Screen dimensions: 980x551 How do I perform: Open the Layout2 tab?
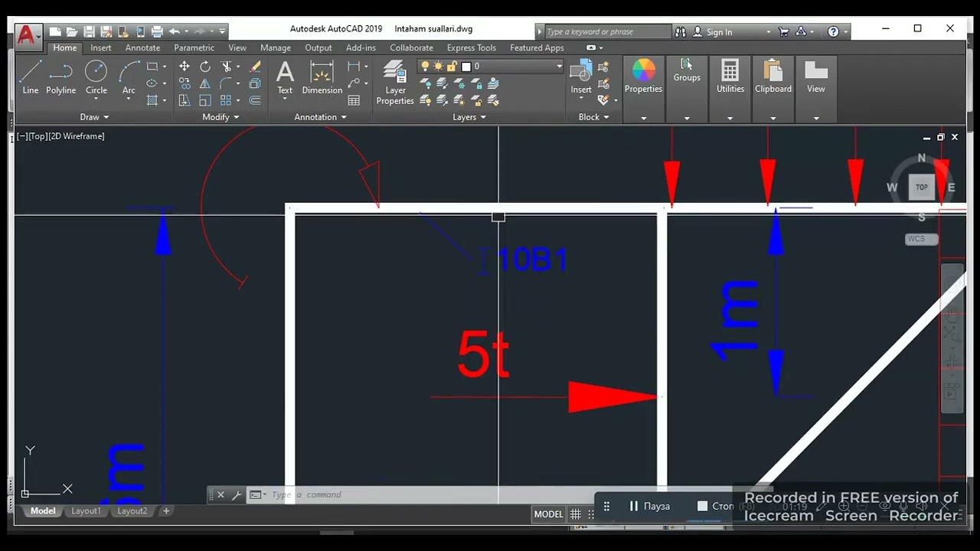click(132, 511)
